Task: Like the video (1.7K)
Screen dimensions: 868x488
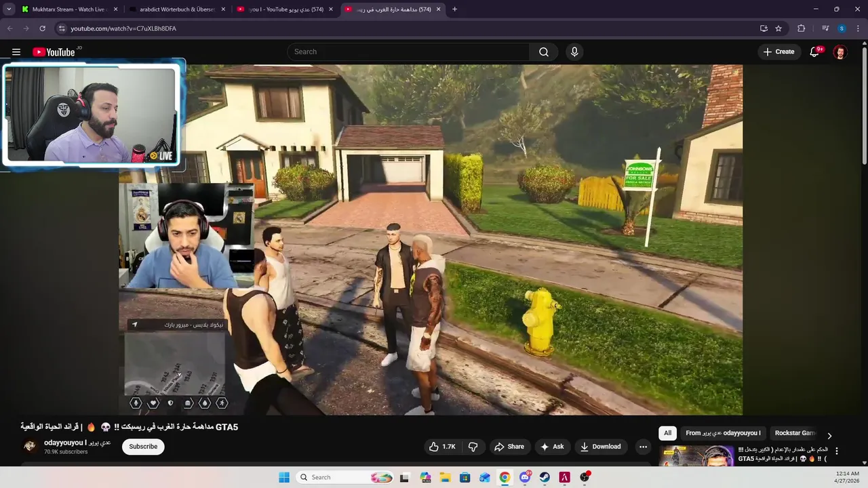Action: (x=442, y=447)
